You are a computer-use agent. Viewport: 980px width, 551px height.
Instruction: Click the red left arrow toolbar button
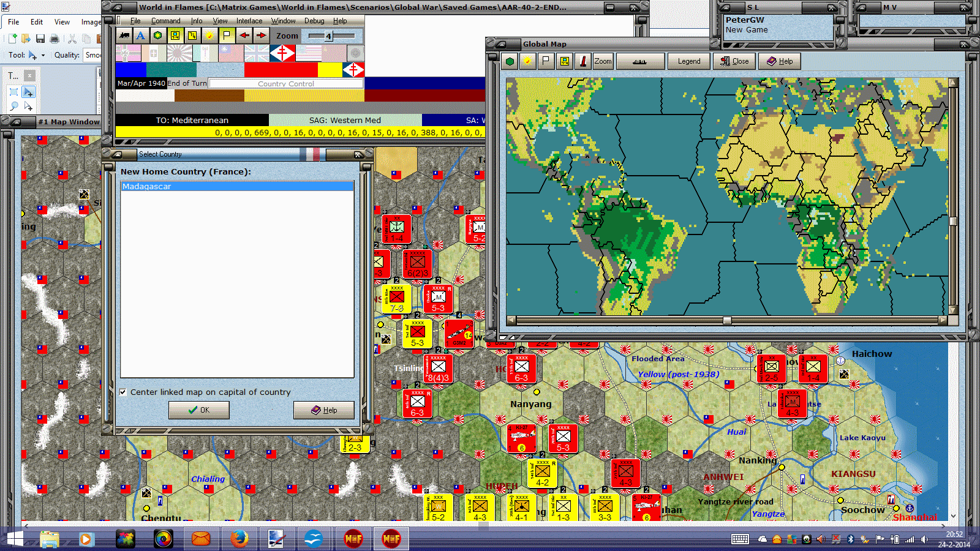coord(244,36)
